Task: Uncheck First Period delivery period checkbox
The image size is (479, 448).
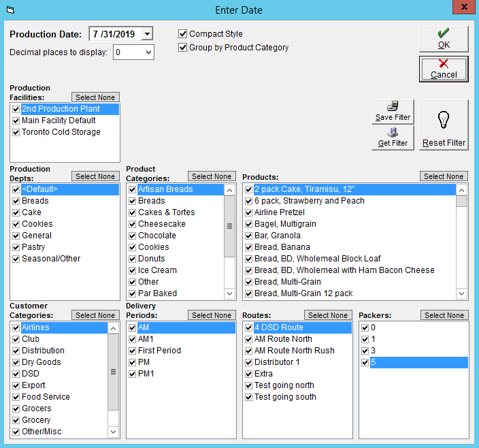Action: coord(132,351)
